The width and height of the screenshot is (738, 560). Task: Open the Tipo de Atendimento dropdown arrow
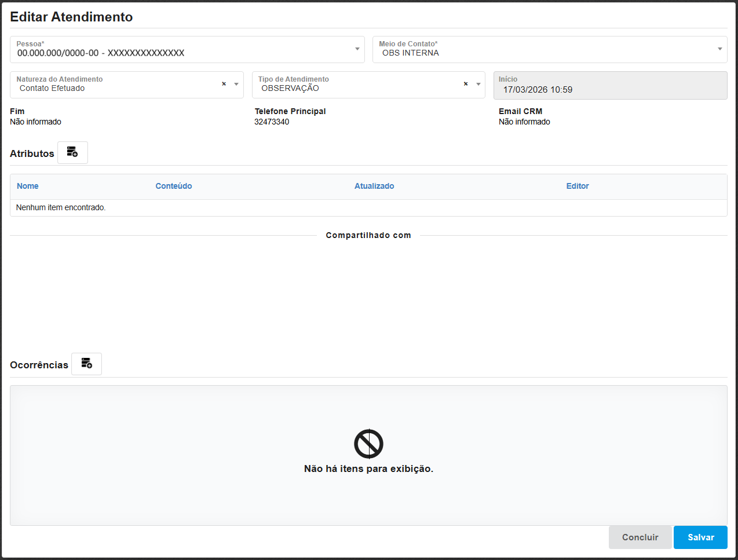click(478, 85)
